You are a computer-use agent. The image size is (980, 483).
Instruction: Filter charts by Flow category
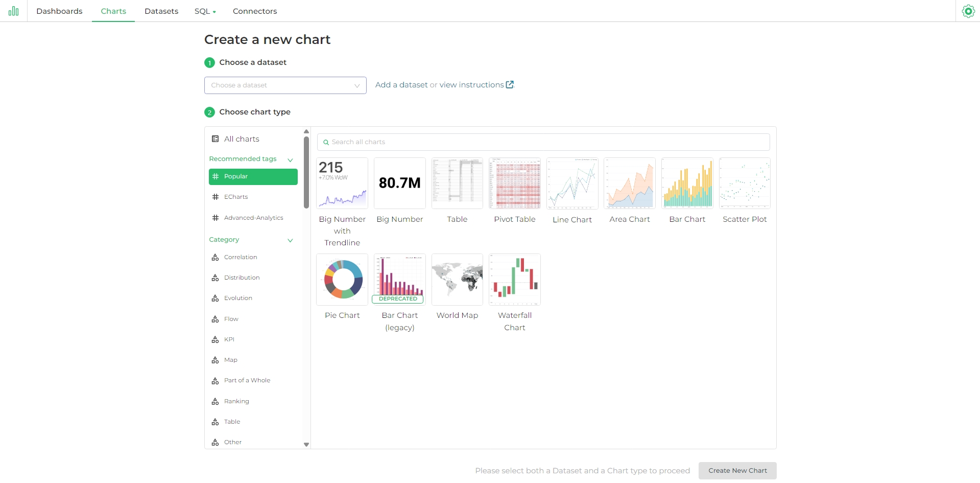[253, 319]
